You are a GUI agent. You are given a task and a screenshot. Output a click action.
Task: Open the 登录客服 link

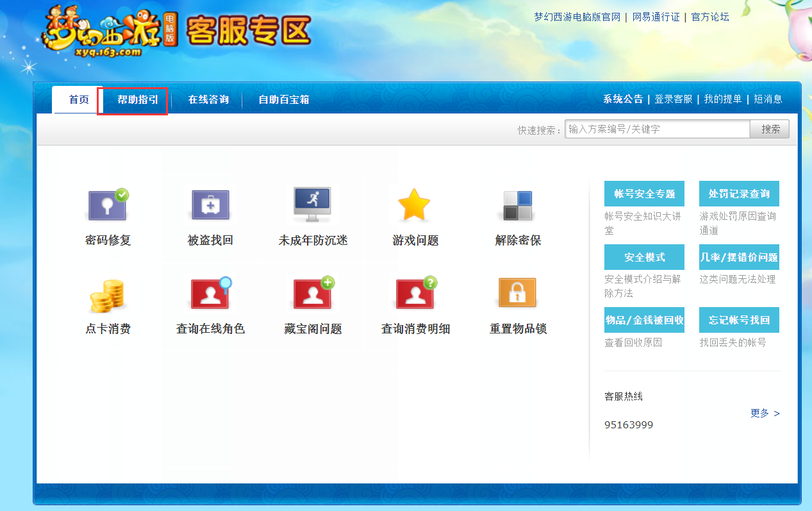click(x=673, y=99)
